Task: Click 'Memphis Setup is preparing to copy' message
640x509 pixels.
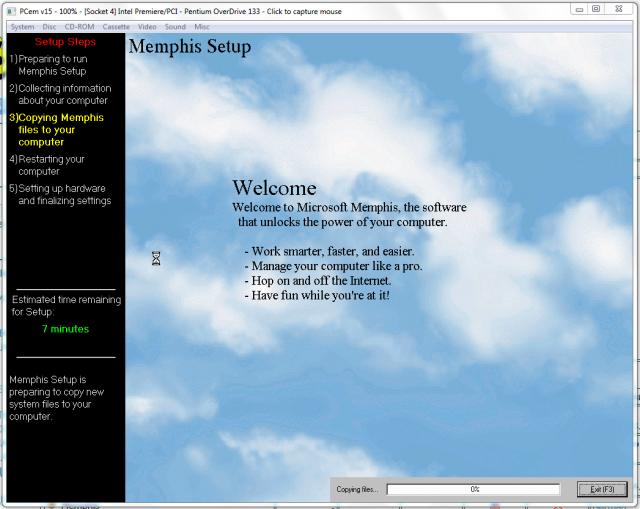Action: tap(56, 398)
